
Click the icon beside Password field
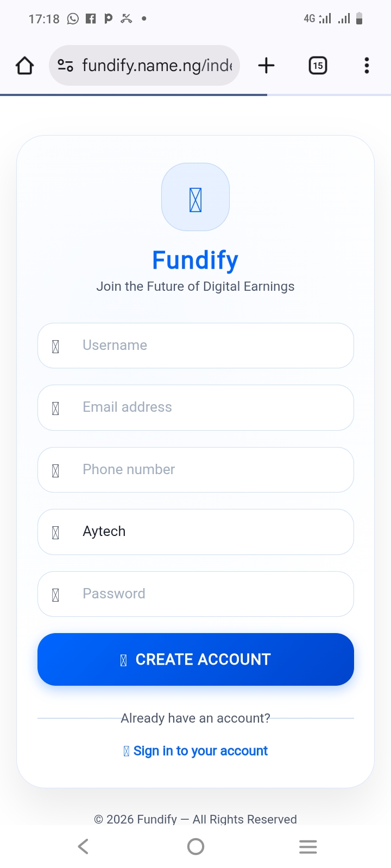click(x=55, y=595)
